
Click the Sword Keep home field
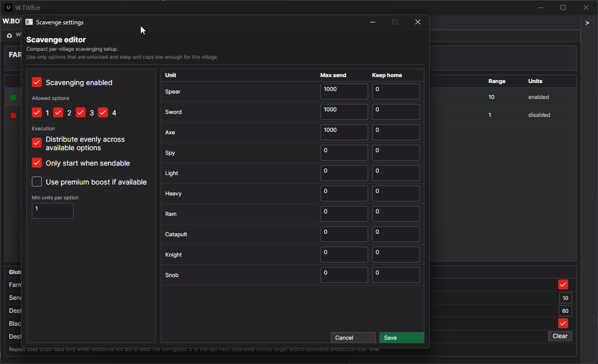tap(396, 112)
